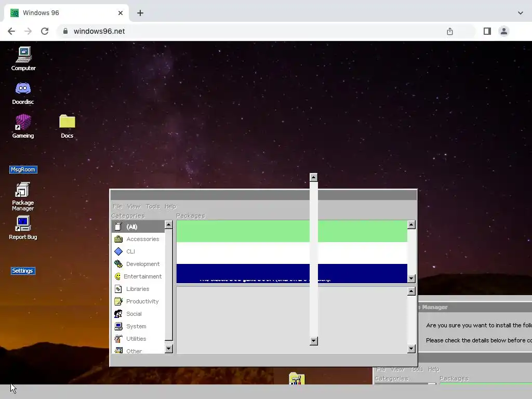This screenshot has height=399, width=532.
Task: Open the Report Bug desktop icon
Action: (23, 228)
